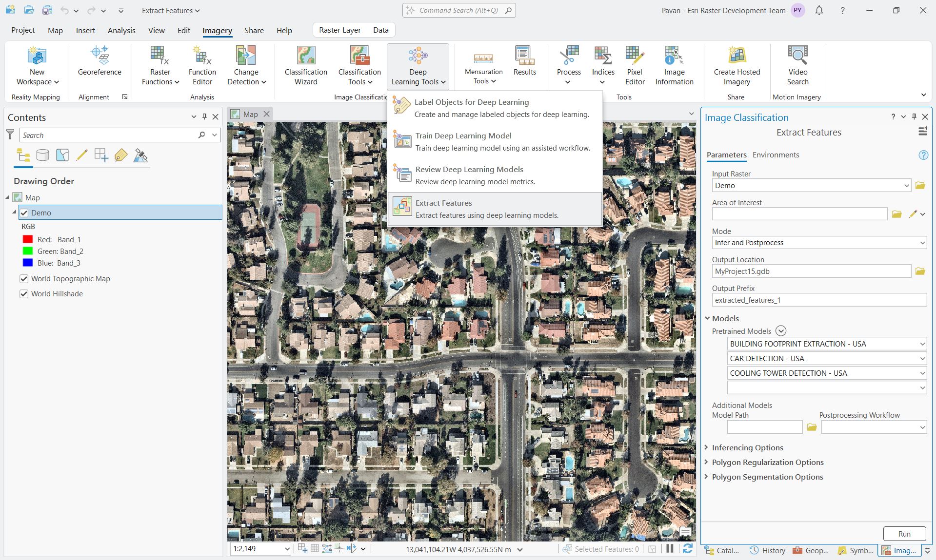Launch the Function Editor
This screenshot has width=936, height=560.
click(x=202, y=63)
